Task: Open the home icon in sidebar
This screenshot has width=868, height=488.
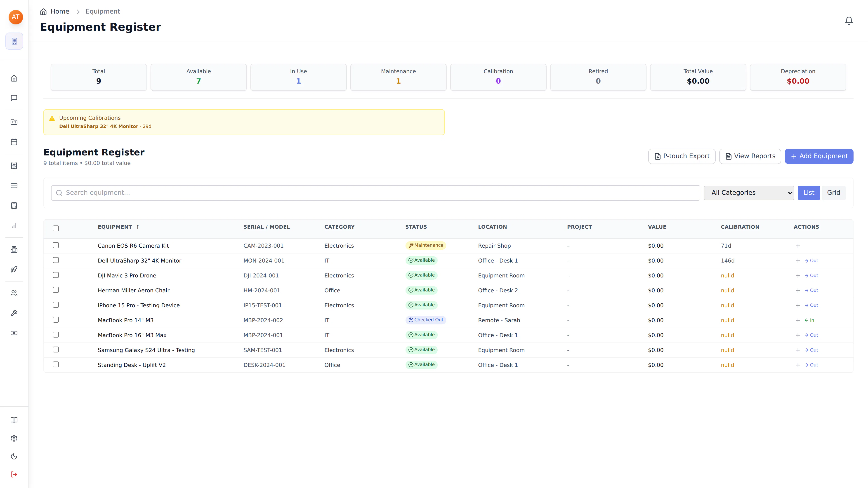Action: [x=14, y=78]
